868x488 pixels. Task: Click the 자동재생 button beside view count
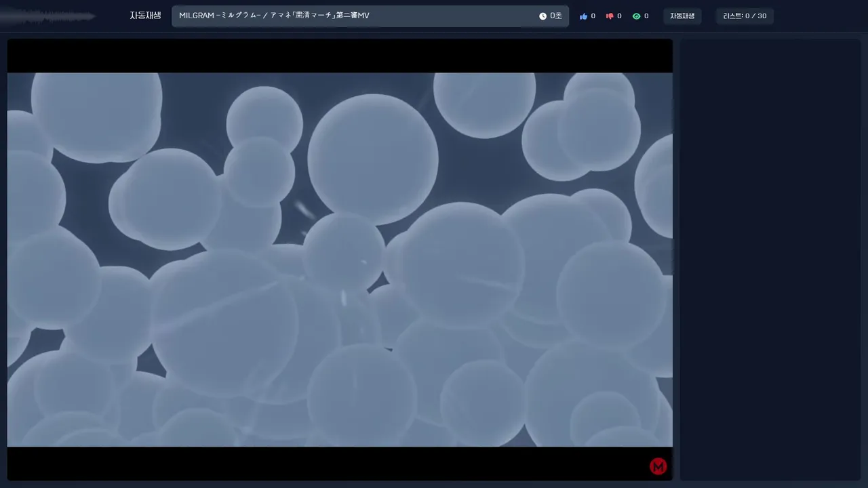tap(682, 16)
